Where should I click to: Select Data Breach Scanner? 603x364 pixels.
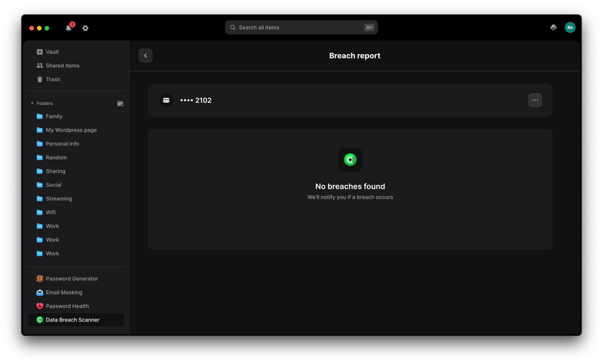(x=76, y=320)
